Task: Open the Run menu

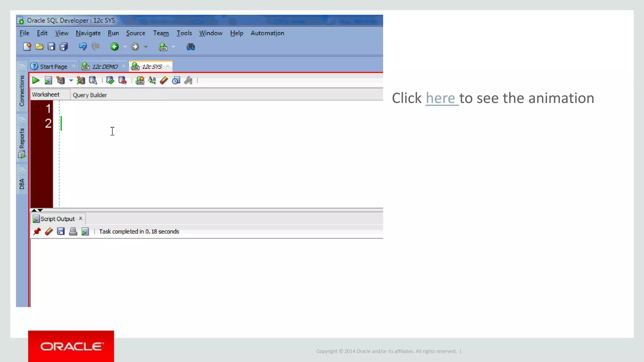Action: pyautogui.click(x=113, y=33)
